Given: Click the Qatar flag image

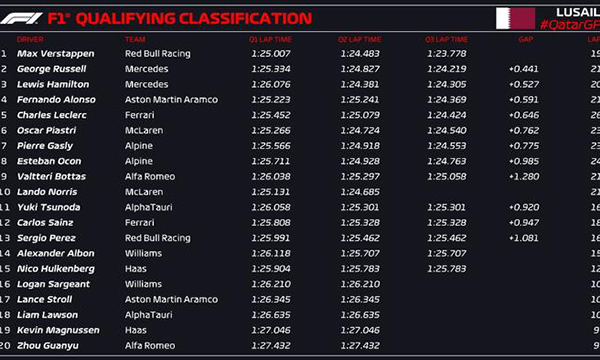Looking at the screenshot, I should [x=515, y=18].
